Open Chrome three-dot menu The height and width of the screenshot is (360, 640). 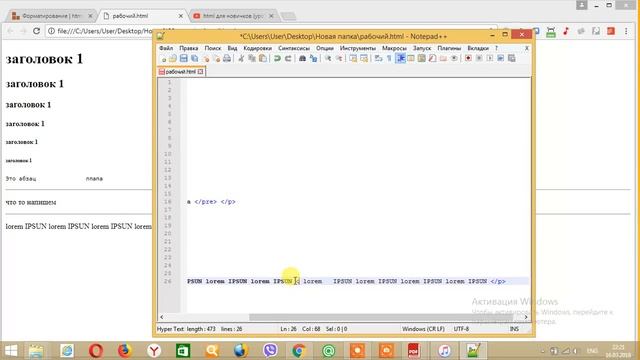[x=626, y=31]
